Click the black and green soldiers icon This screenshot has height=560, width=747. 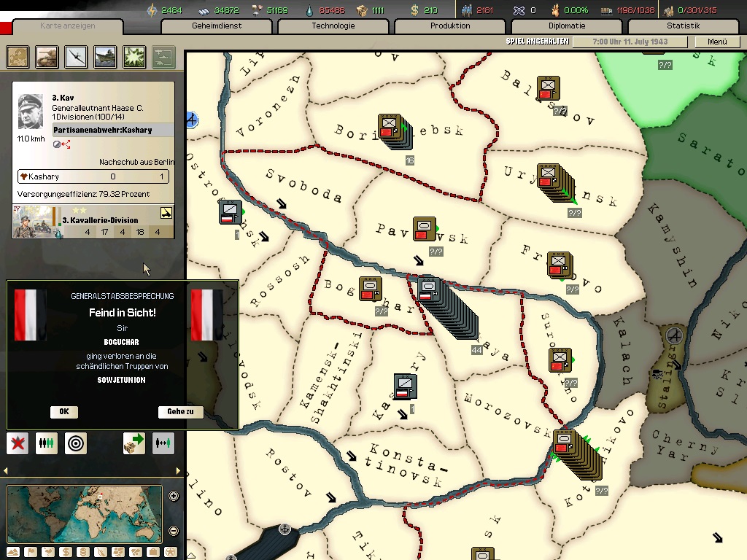tap(47, 443)
